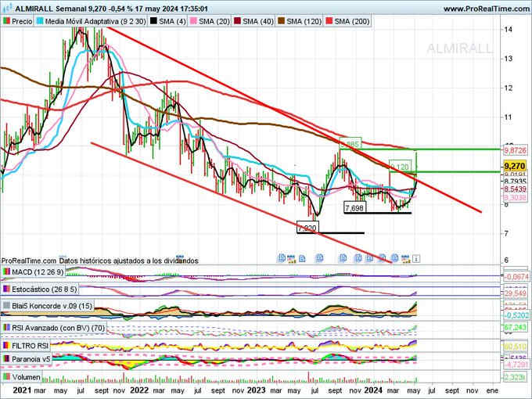The image size is (532, 399).
Task: Click the MACD indicator icon
Action: point(6,271)
